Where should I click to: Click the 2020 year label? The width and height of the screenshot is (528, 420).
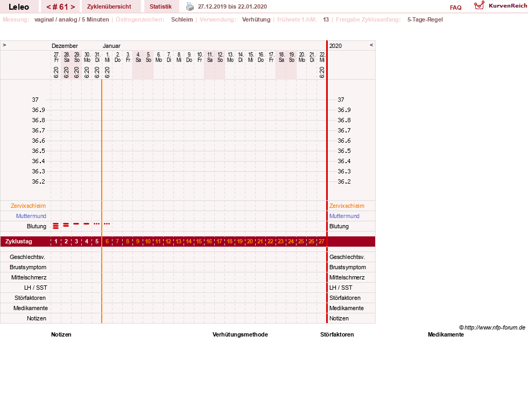(335, 46)
